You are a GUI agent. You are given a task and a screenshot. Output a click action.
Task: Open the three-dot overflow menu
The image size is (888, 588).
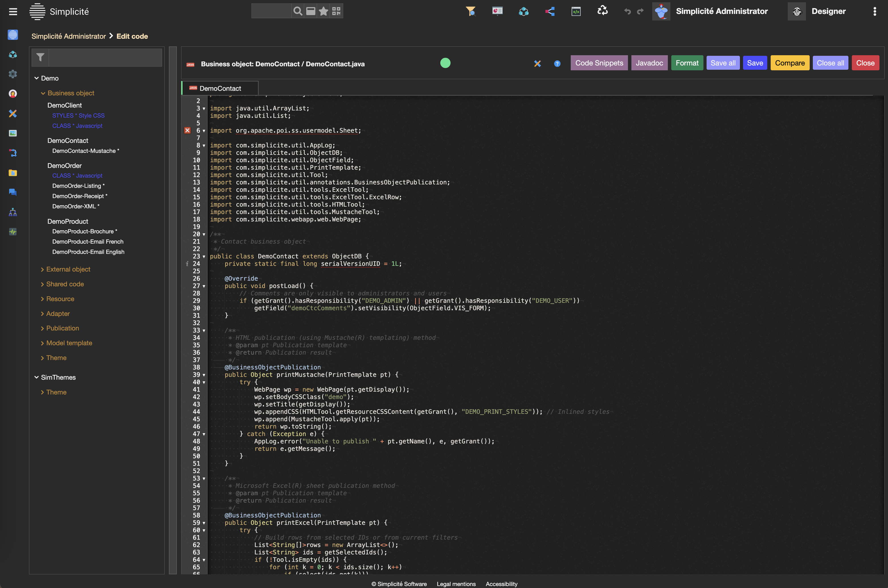point(875,12)
